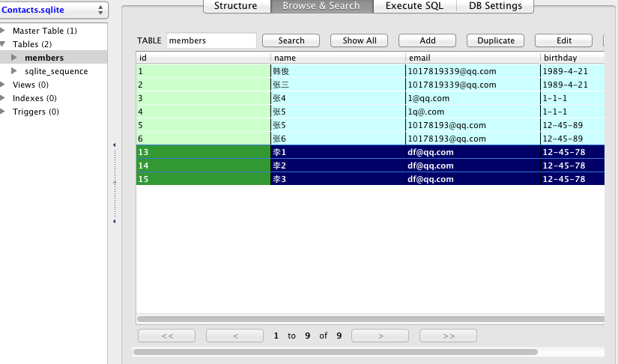
Task: Click the Tables (2) label
Action: point(32,44)
